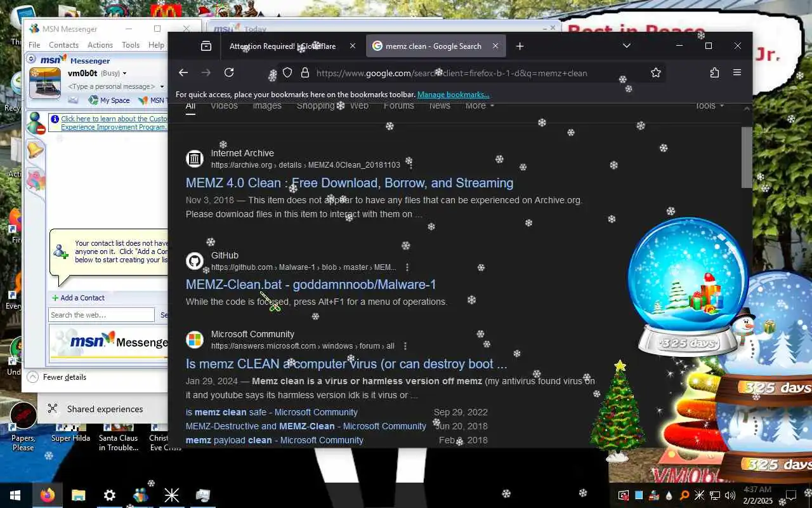Open Help menu in MSN Messenger
This screenshot has height=508, width=812.
pyautogui.click(x=156, y=45)
